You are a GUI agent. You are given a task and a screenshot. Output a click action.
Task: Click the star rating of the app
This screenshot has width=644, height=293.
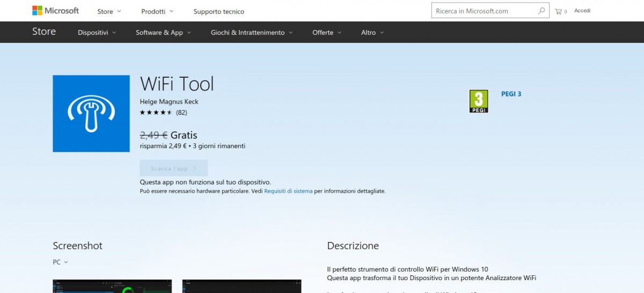(156, 112)
